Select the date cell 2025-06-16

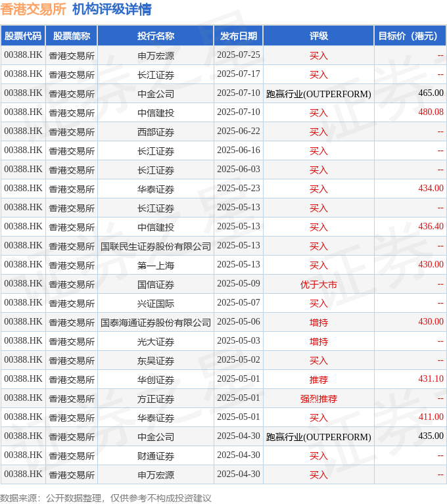click(239, 150)
